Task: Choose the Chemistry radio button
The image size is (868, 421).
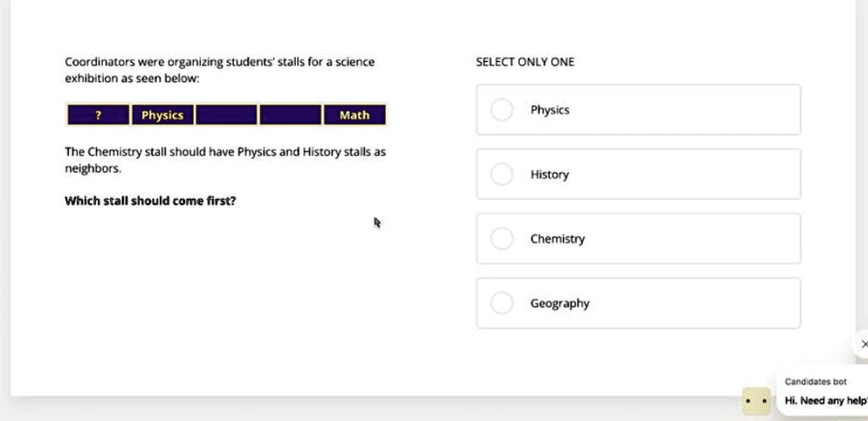Action: [502, 239]
